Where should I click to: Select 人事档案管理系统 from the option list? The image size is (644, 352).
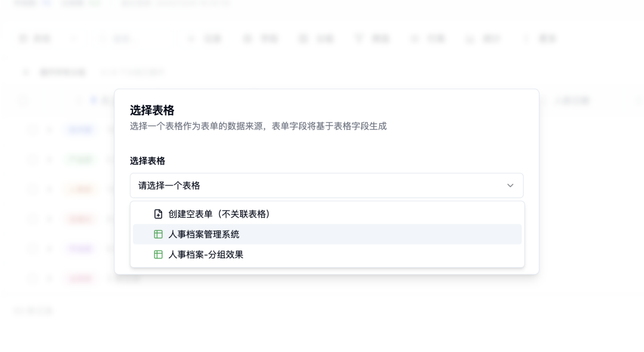203,234
